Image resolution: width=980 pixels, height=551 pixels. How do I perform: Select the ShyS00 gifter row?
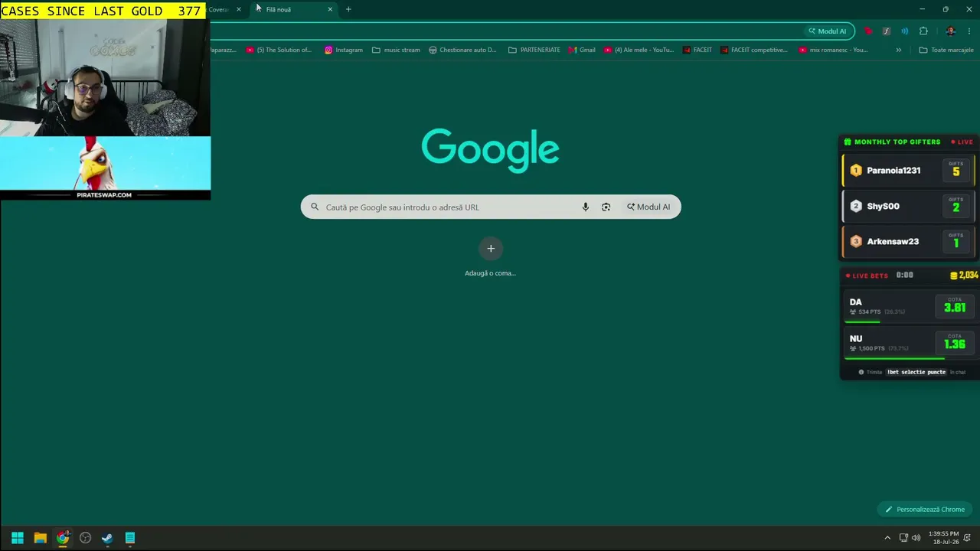click(x=909, y=206)
